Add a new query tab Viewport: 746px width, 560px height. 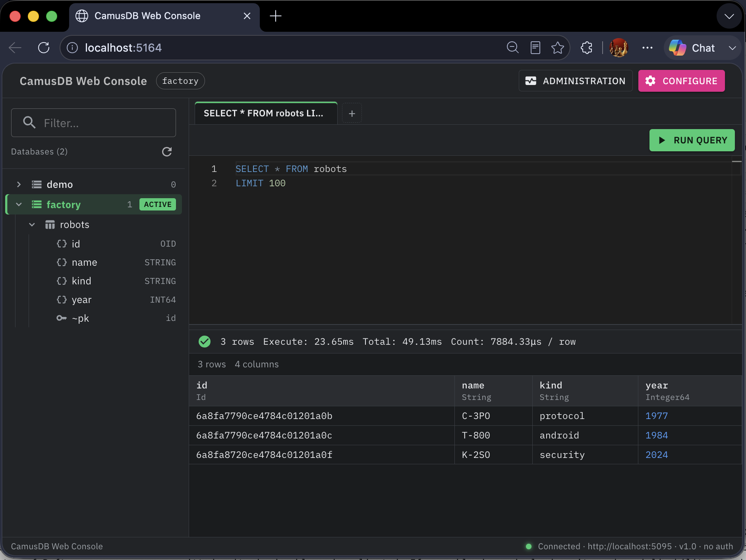[x=352, y=114]
